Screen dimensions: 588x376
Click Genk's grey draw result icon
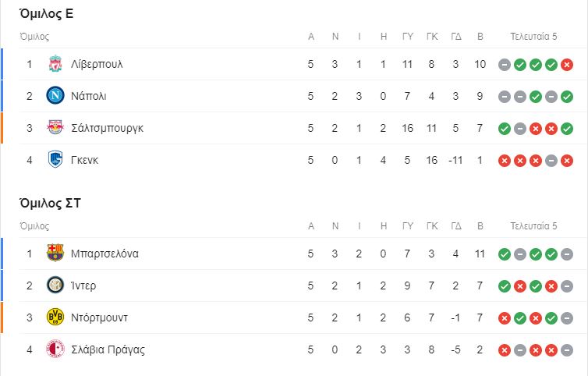pos(551,161)
